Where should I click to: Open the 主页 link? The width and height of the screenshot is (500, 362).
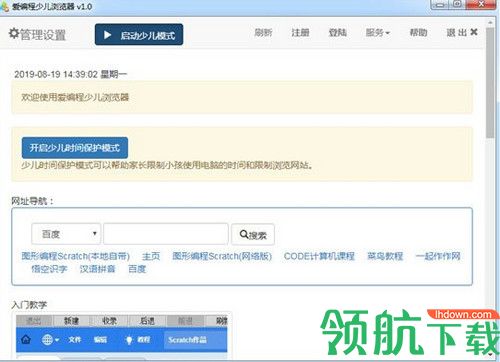151,256
